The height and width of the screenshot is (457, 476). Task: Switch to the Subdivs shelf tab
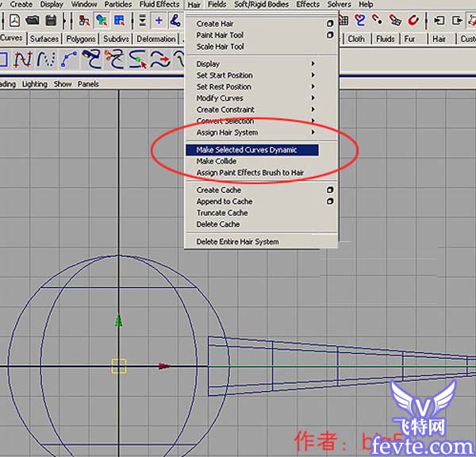tap(116, 39)
